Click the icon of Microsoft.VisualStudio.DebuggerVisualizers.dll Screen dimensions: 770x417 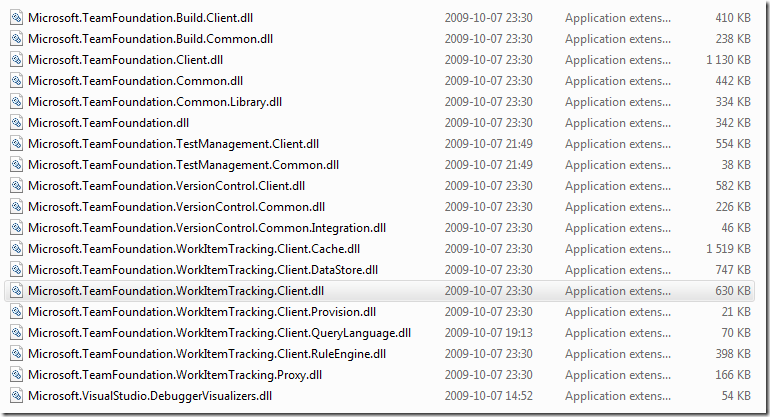pyautogui.click(x=16, y=396)
